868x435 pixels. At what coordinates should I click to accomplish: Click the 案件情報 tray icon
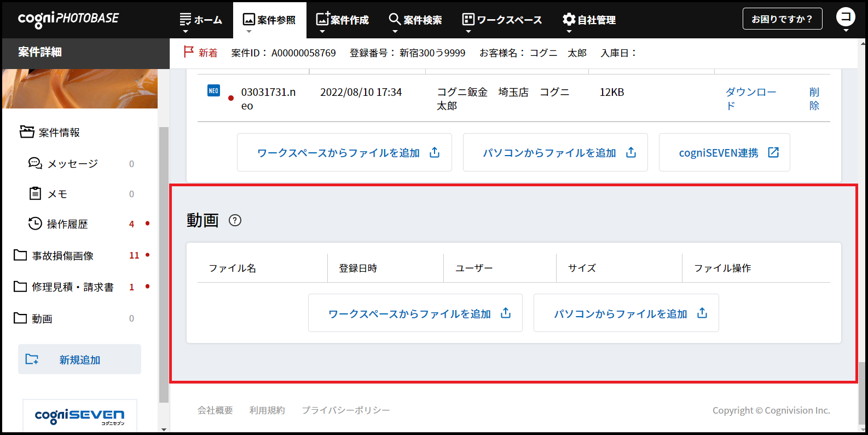coord(27,132)
